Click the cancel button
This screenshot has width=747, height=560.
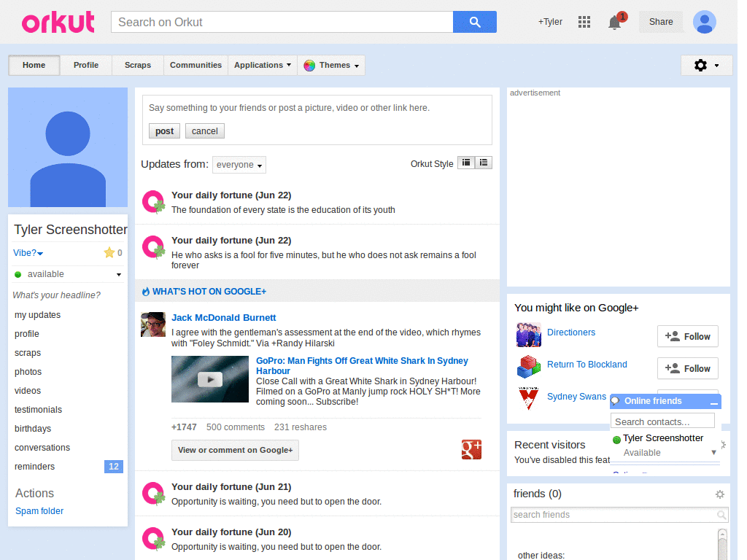(x=205, y=131)
